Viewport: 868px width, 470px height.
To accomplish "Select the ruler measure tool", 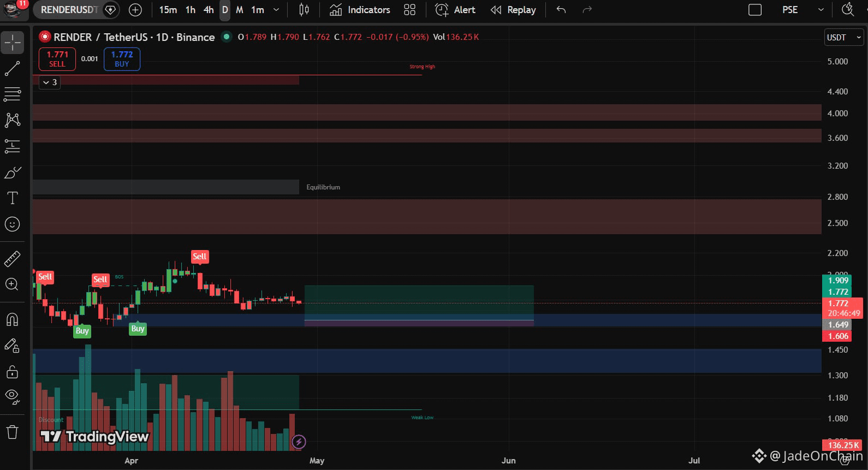I will [x=13, y=259].
